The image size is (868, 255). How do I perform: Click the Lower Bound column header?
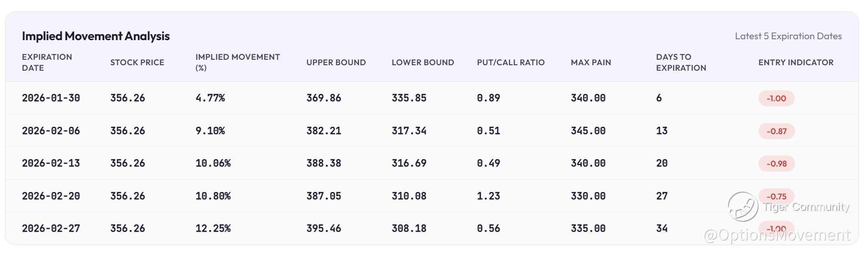click(x=422, y=62)
